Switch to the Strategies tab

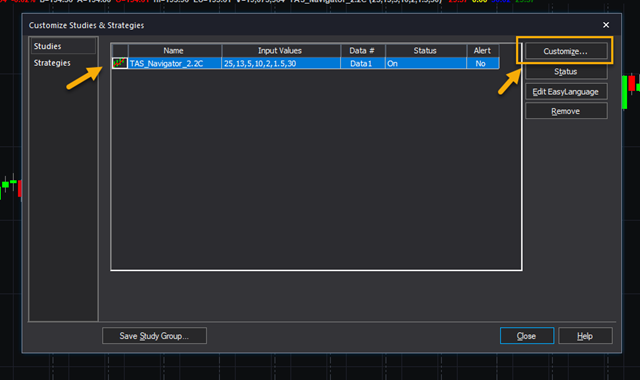tap(52, 63)
